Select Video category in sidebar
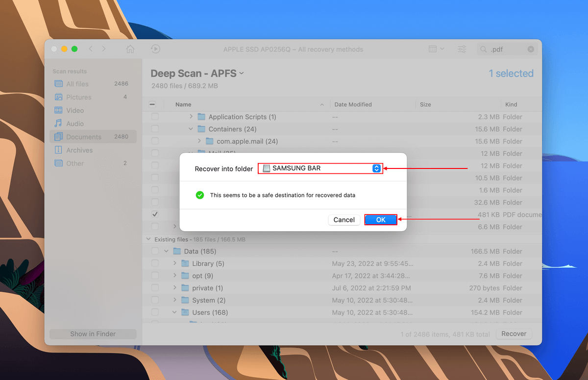Image resolution: width=588 pixels, height=380 pixels. click(93, 110)
